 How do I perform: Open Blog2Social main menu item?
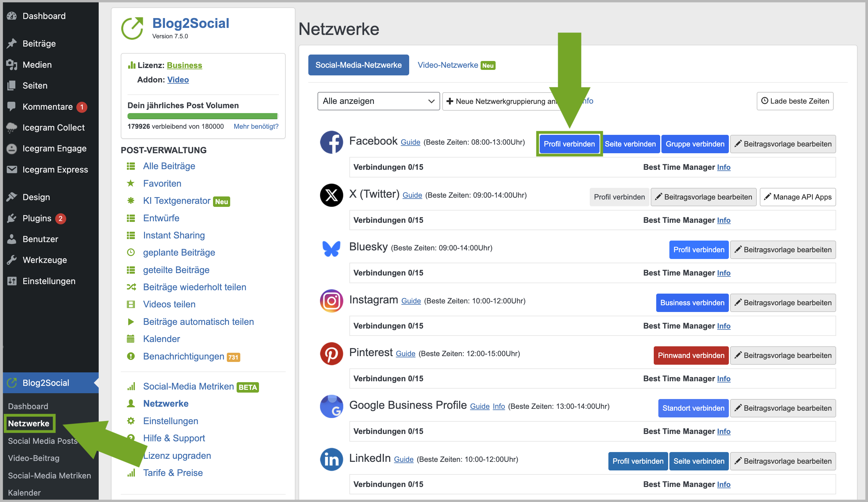tap(51, 382)
